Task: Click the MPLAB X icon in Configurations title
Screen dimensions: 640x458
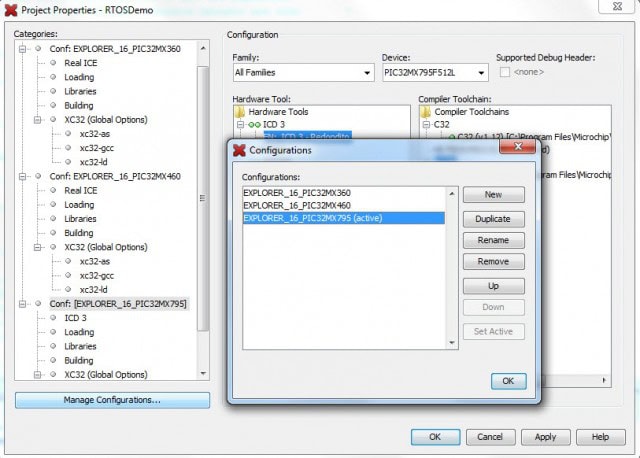Action: point(239,150)
